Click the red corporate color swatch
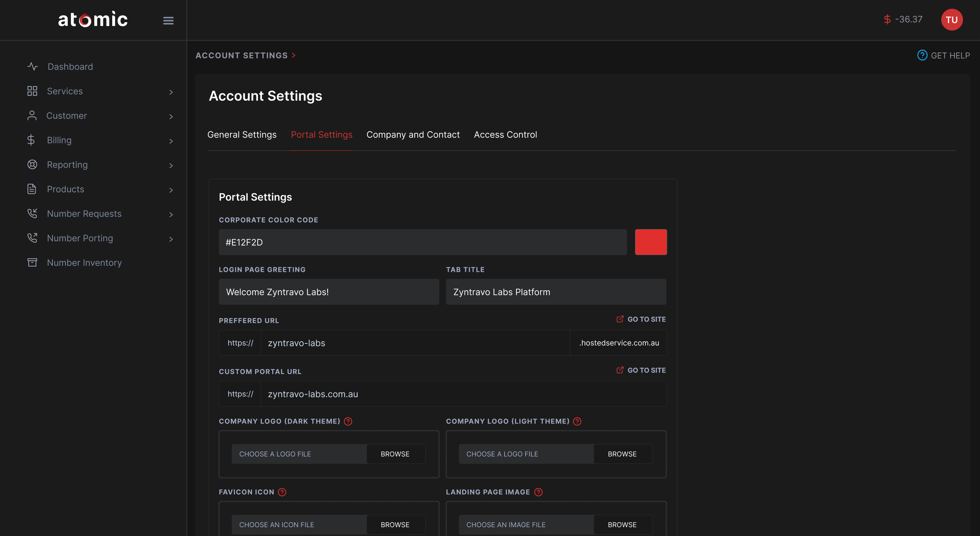Viewport: 980px width, 536px height. tap(650, 242)
